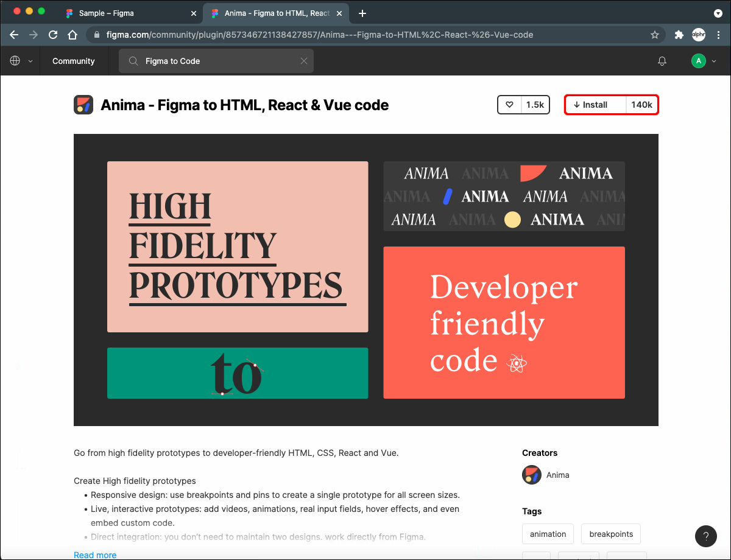Clear the search field with X
This screenshot has width=731, height=560.
pyautogui.click(x=304, y=61)
